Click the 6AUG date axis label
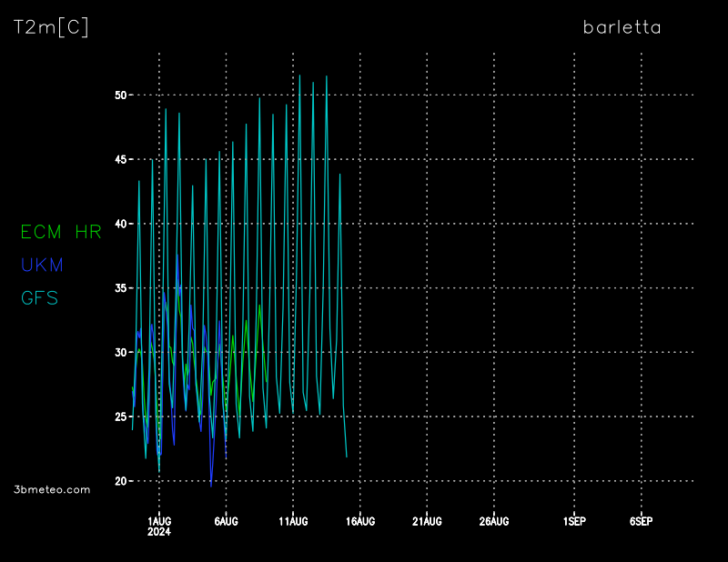728x562 pixels. (x=226, y=521)
